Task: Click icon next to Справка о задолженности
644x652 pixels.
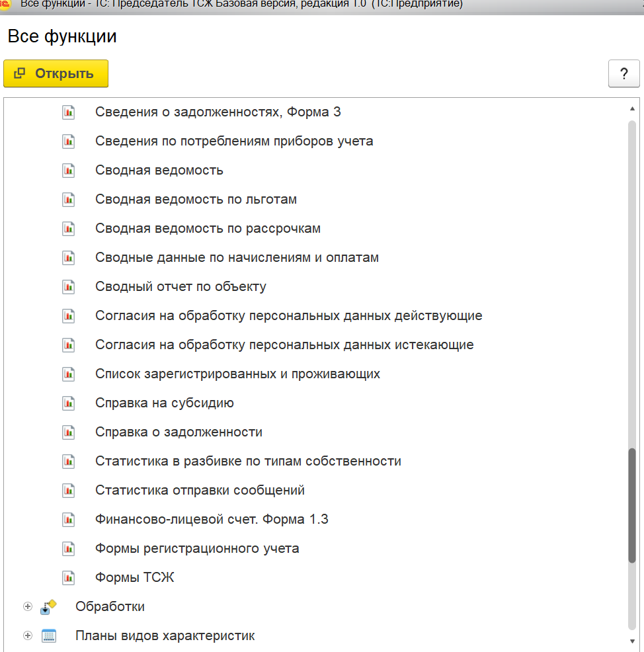Action: 68,432
